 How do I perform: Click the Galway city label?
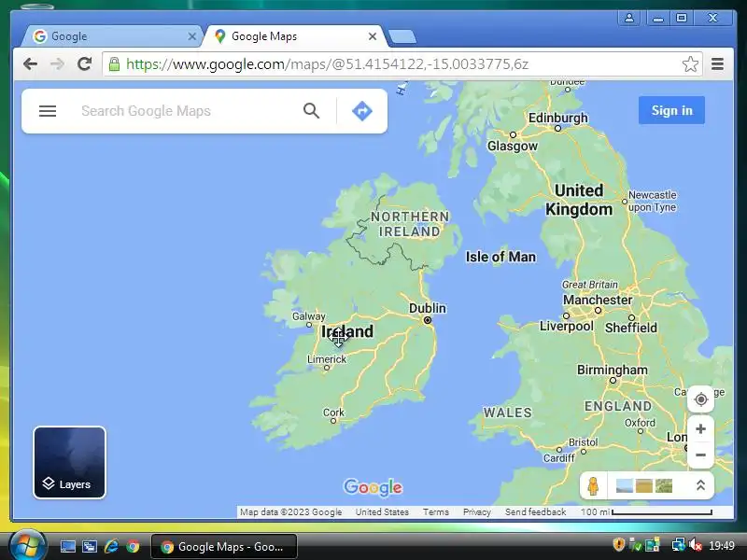pyautogui.click(x=309, y=316)
